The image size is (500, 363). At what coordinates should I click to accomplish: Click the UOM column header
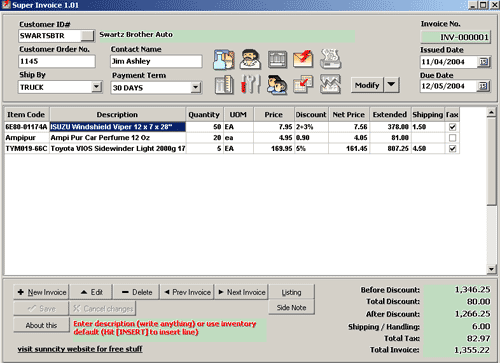click(238, 115)
